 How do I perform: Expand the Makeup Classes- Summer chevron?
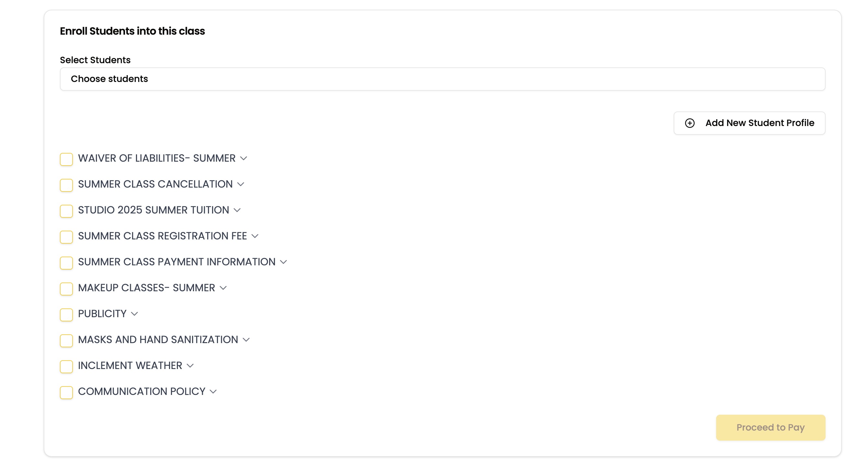[x=223, y=288]
